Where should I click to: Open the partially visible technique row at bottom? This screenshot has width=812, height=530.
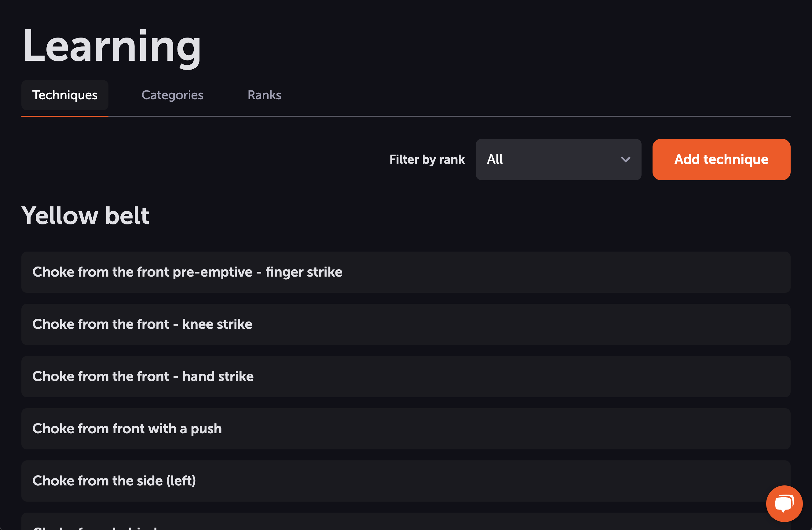(406, 521)
